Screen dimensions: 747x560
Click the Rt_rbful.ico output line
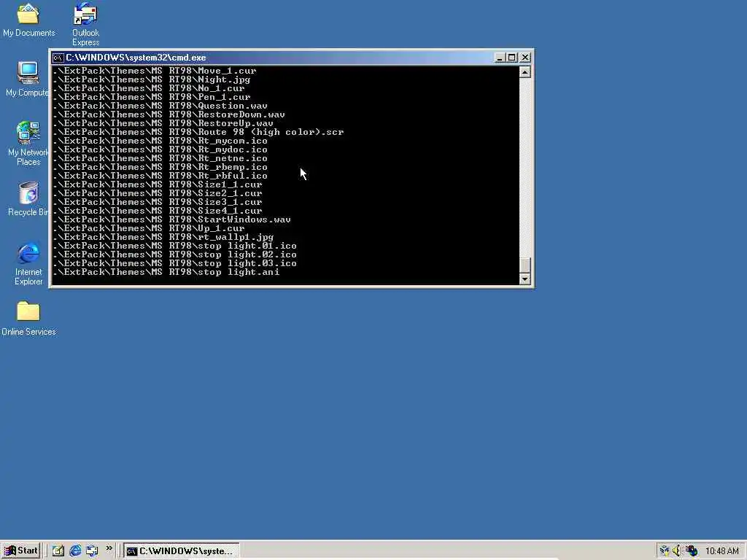tap(160, 176)
